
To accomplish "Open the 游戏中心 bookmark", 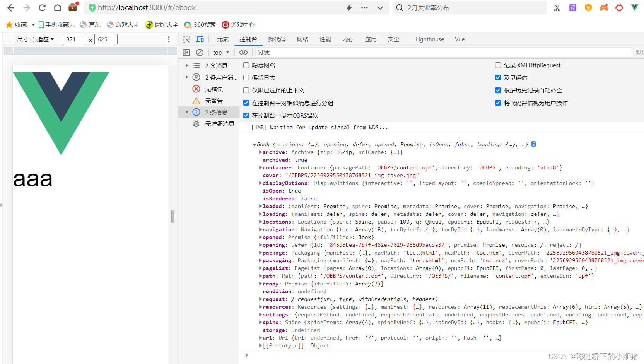I will tap(238, 25).
